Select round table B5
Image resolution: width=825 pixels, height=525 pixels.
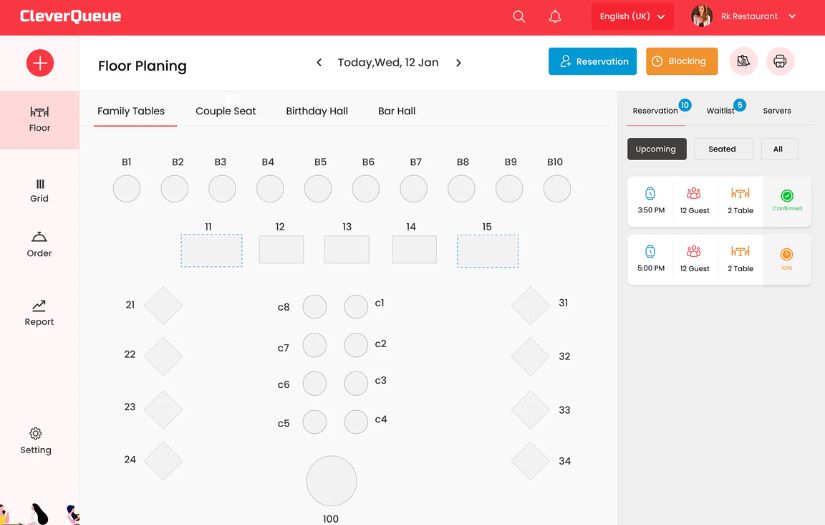[x=318, y=189]
